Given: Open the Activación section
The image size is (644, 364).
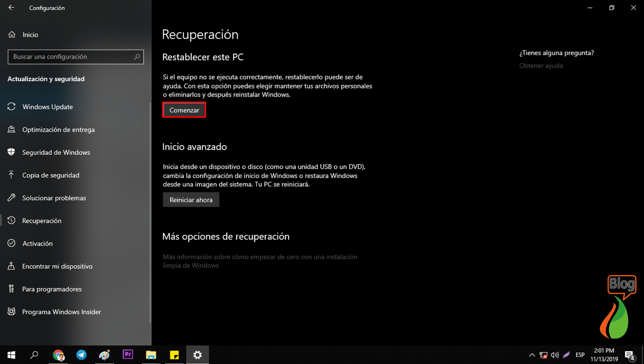Looking at the screenshot, I should point(37,243).
